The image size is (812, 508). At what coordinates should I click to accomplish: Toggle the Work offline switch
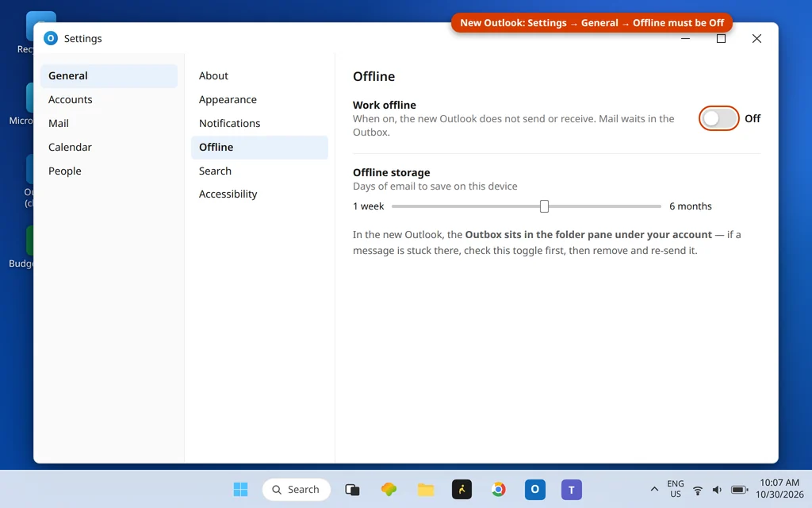coord(718,118)
